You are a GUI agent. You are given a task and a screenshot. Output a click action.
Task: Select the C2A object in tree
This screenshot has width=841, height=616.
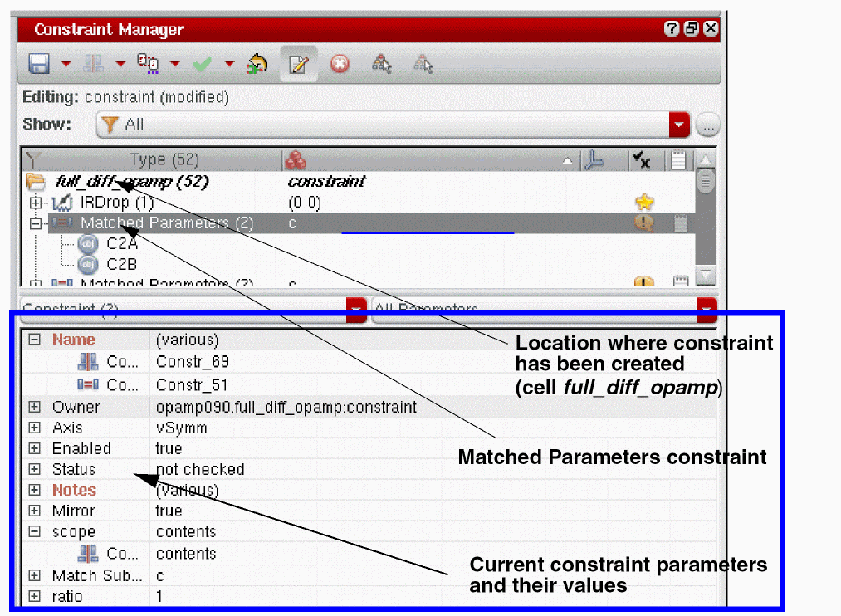click(x=121, y=244)
